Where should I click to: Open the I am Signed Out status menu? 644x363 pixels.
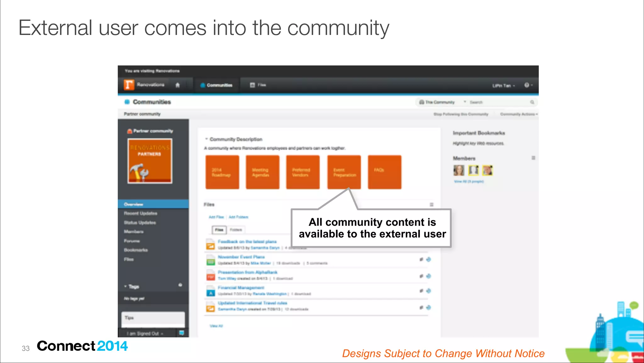(145, 333)
